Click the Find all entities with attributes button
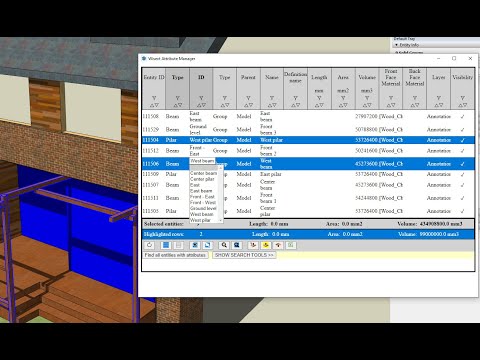Image resolution: width=480 pixels, height=360 pixels. (175, 255)
